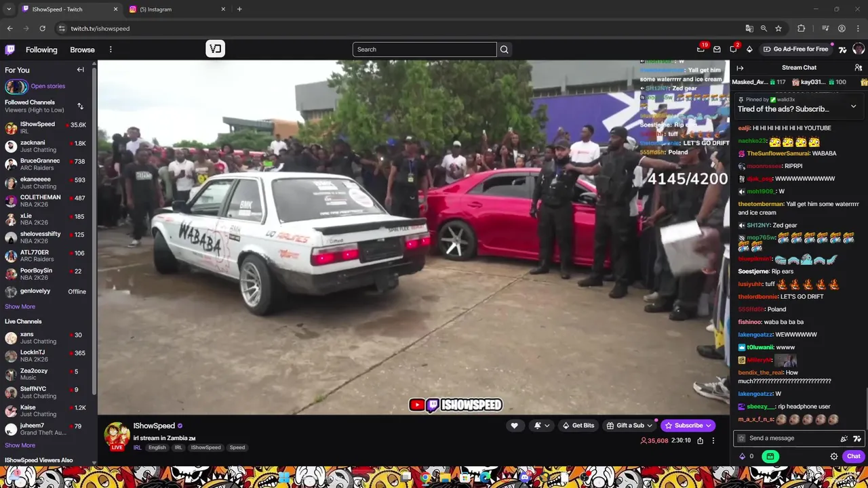Screen dimensions: 868x488
Task: Click the browser address bar URL
Action: click(x=100, y=28)
